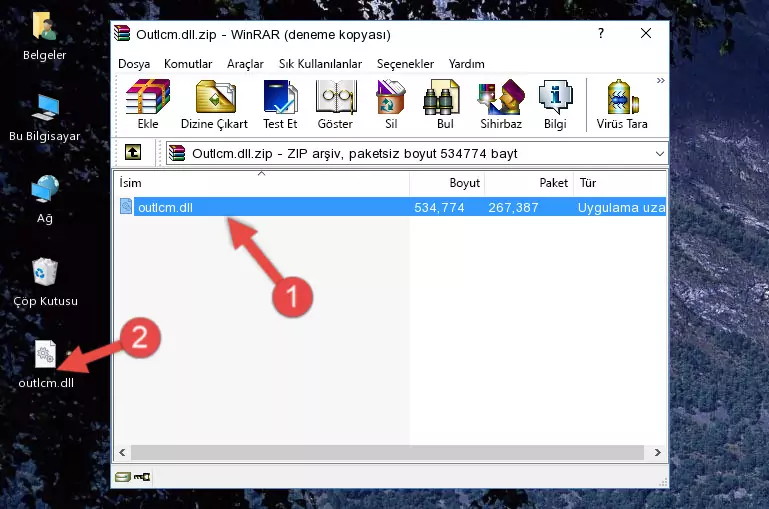Click the outlcm.dll file icon in list
The image size is (769, 509).
pyautogui.click(x=126, y=206)
